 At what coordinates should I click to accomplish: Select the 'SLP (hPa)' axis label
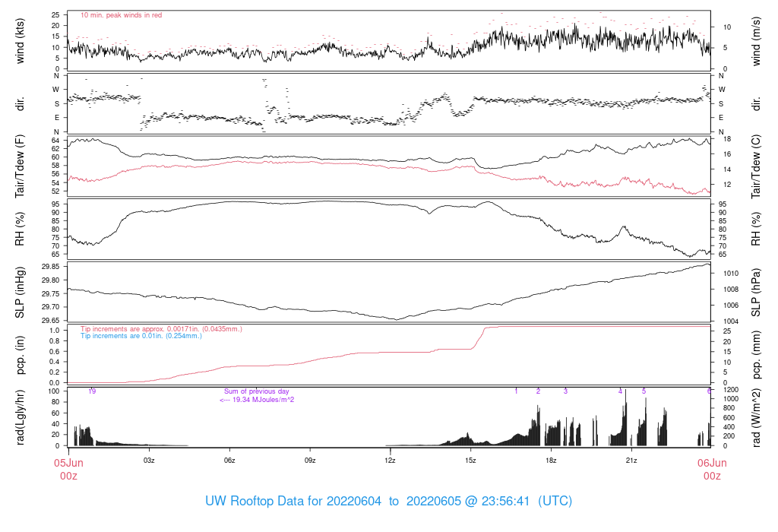(x=756, y=293)
